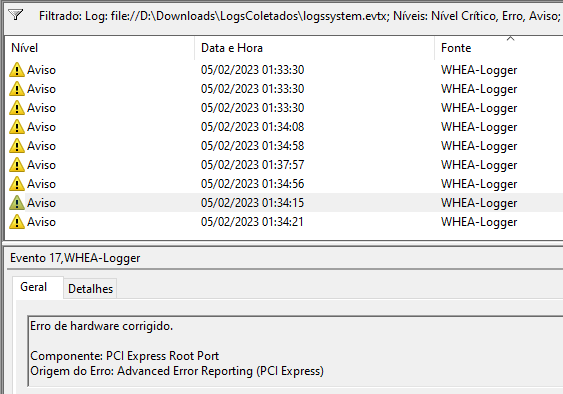Image resolution: width=563 pixels, height=394 pixels.
Task: Click the Filtrado log path text
Action: pyautogui.click(x=299, y=16)
